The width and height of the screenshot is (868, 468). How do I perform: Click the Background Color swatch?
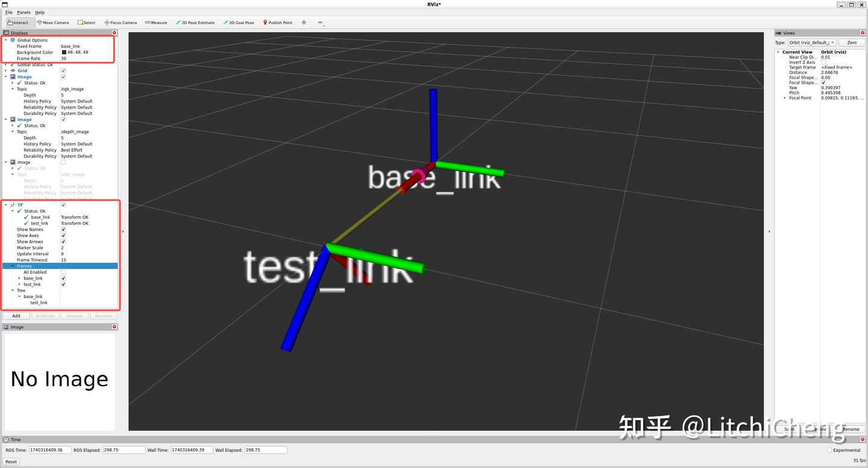64,52
